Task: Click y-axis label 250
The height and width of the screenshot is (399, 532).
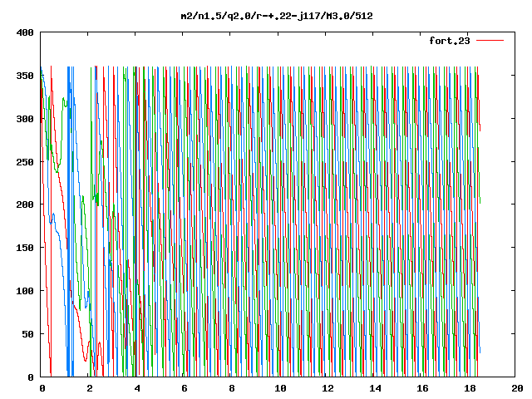Action: (25, 162)
